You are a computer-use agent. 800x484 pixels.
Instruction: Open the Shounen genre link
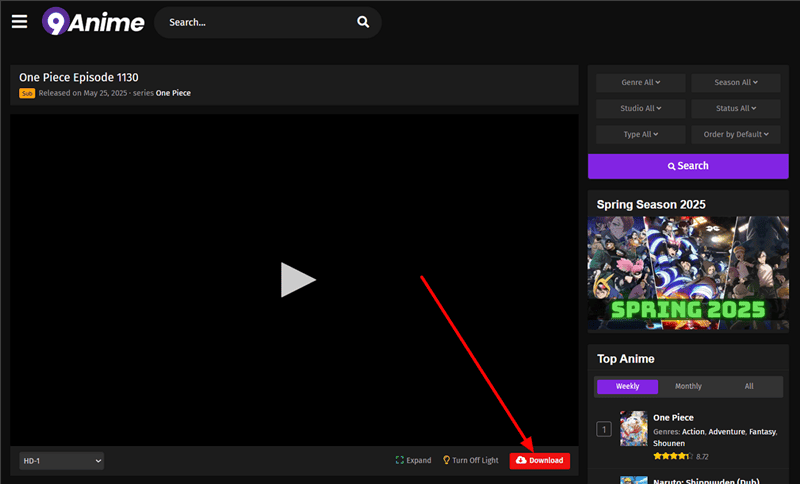point(669,444)
